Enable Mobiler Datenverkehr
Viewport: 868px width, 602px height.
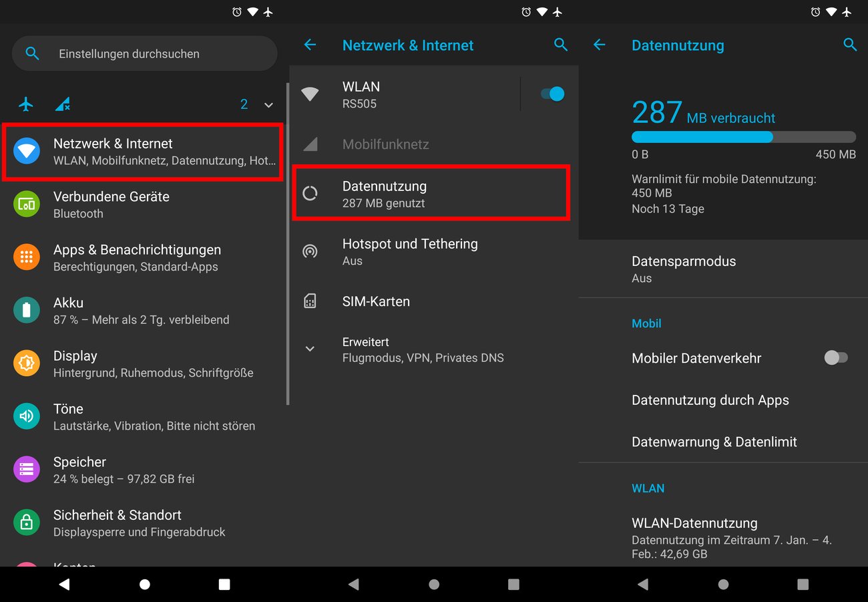pos(836,358)
